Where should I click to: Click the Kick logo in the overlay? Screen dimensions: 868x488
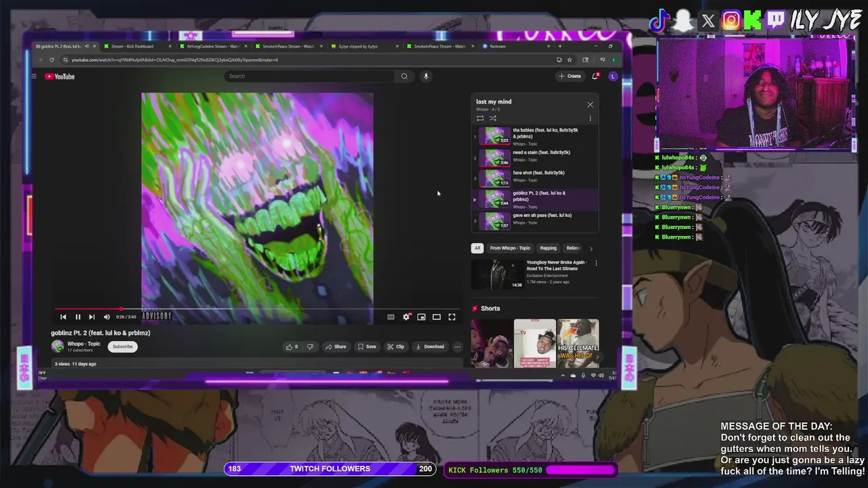753,20
